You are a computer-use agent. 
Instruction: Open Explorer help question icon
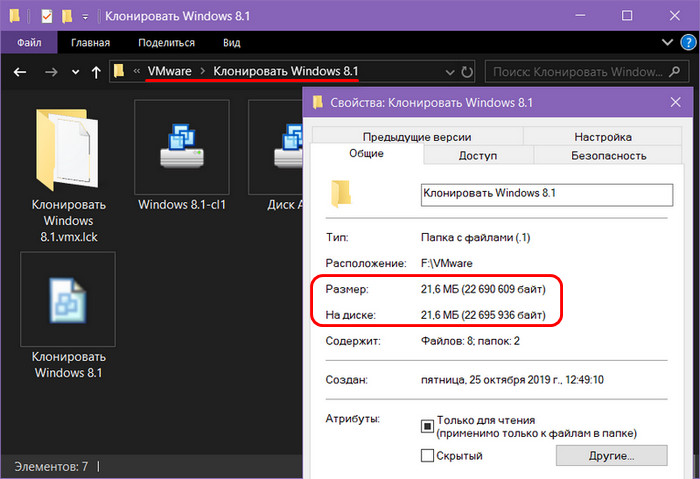pos(688,42)
